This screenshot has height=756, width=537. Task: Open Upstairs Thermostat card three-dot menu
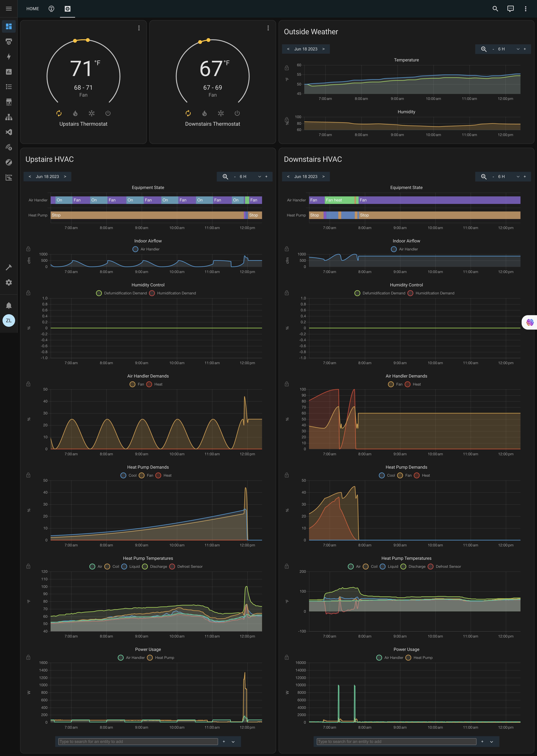pyautogui.click(x=139, y=28)
